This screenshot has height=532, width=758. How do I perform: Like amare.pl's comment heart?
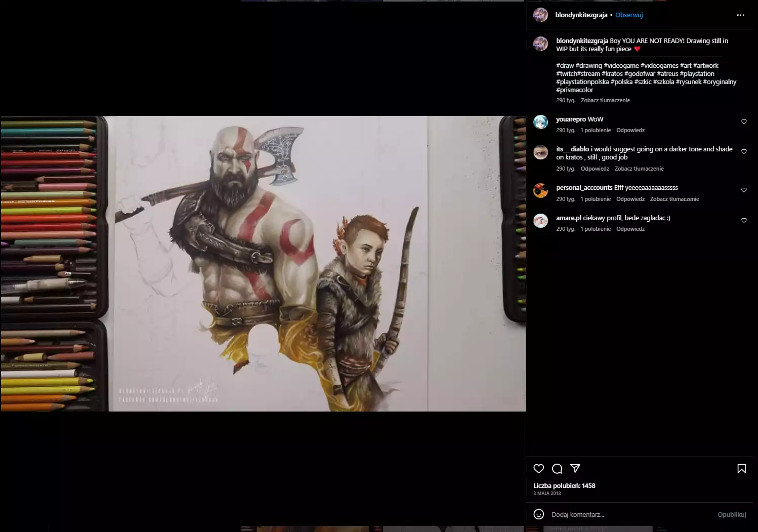coord(744,221)
